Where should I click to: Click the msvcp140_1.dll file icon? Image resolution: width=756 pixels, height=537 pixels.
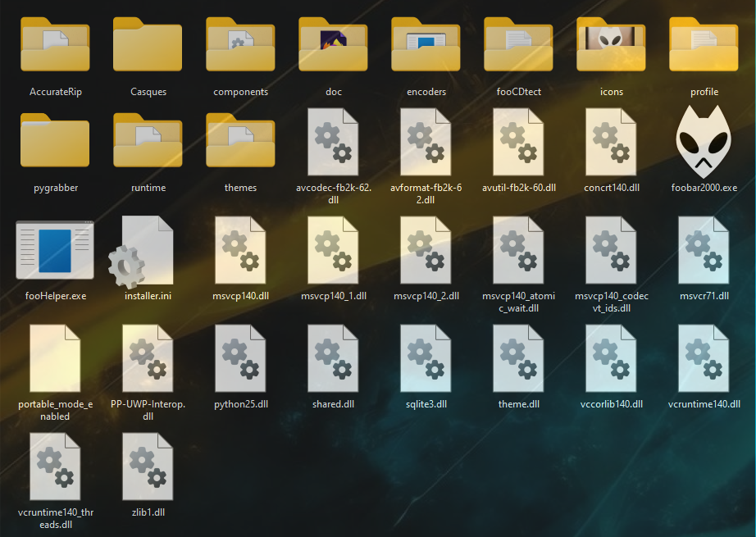[333, 250]
